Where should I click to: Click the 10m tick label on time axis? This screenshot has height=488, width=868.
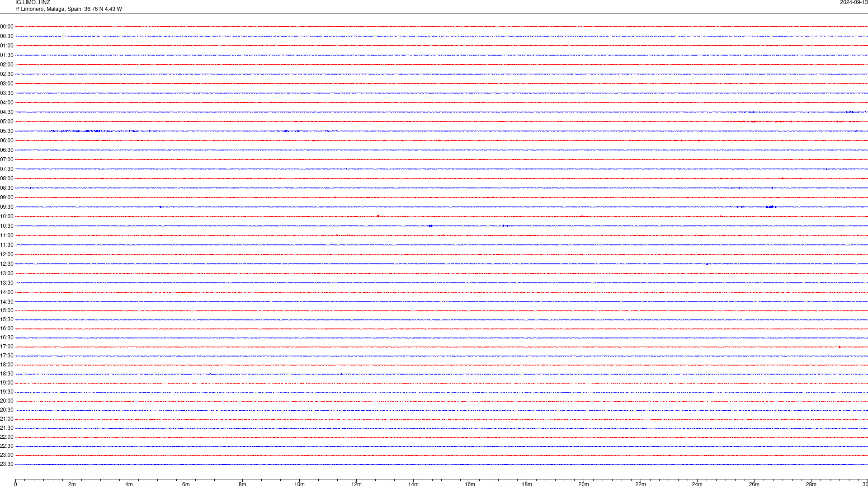click(299, 484)
